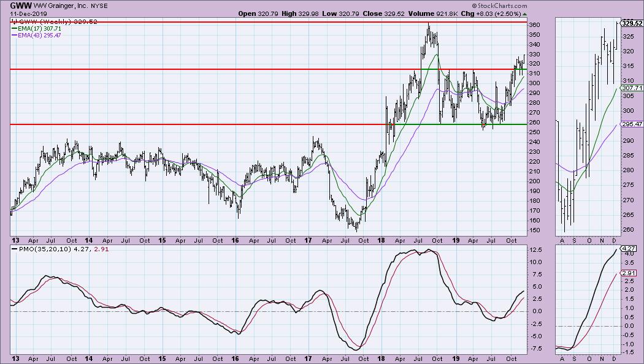Click the 'Open 320.79' value
Screen dimensions: 644x364
pyautogui.click(x=258, y=13)
